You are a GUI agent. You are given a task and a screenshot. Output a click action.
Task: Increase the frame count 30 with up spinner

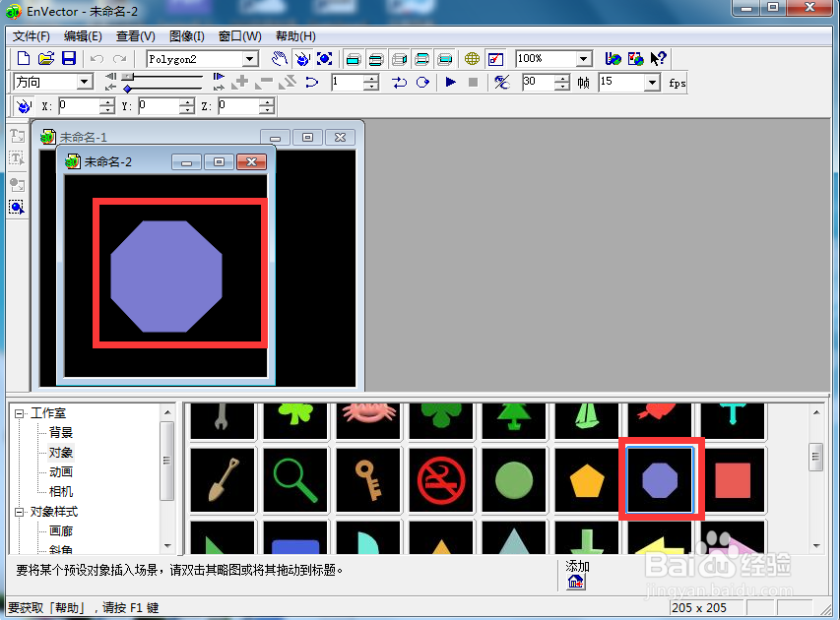point(562,78)
